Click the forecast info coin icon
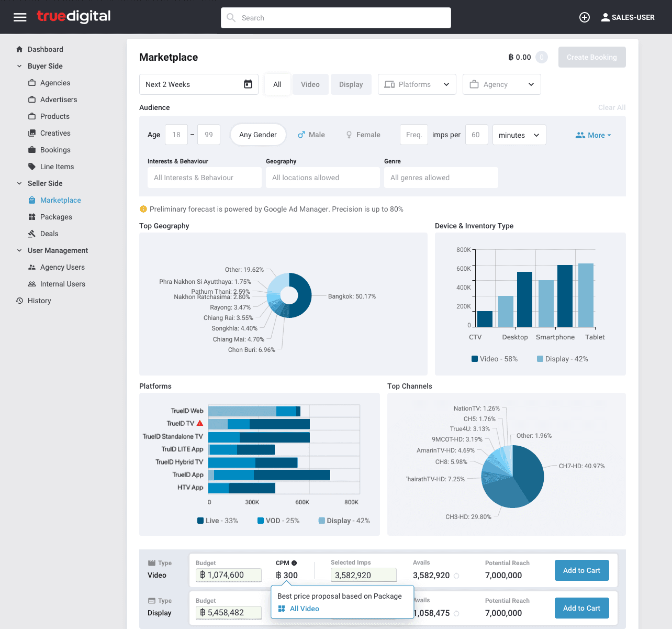Image resolution: width=672 pixels, height=629 pixels. point(143,209)
